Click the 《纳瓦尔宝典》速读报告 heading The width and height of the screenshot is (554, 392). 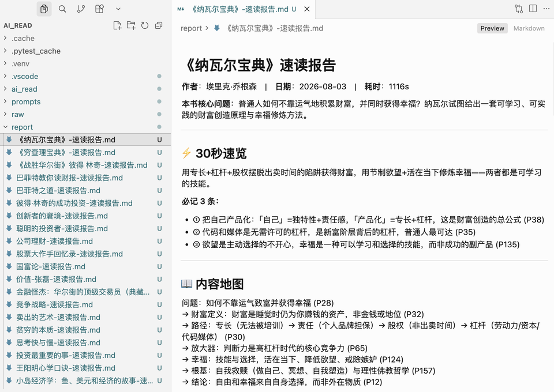(259, 65)
